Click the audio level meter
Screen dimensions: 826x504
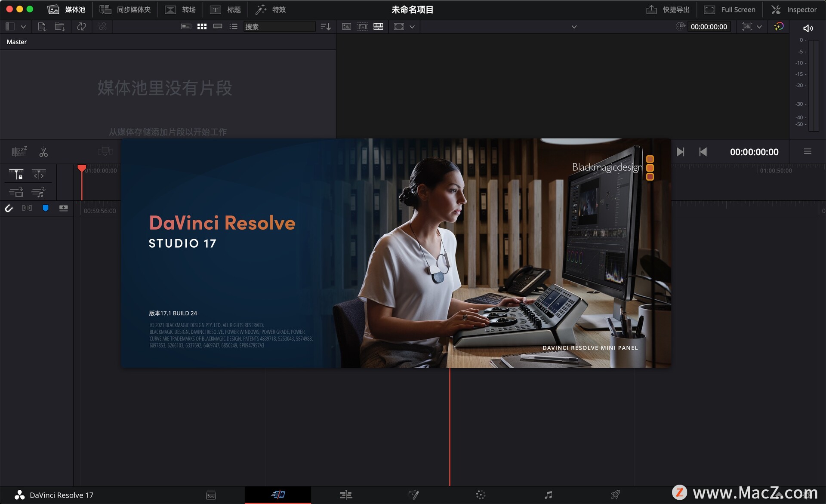coord(814,85)
